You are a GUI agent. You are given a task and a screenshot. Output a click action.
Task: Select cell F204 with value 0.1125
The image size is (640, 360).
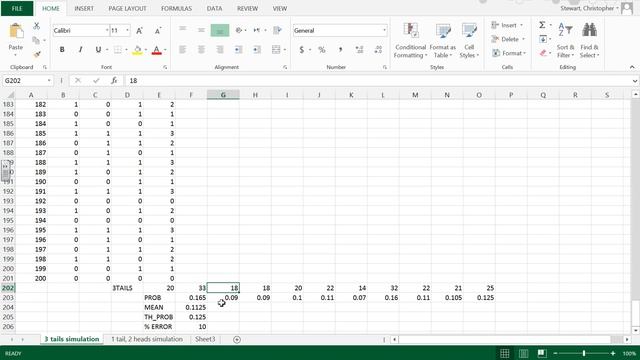[191, 307]
